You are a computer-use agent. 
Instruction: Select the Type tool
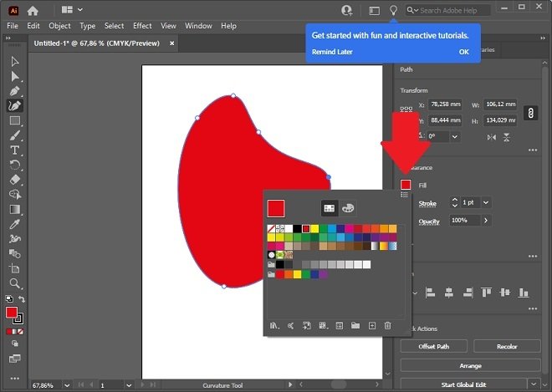point(15,150)
